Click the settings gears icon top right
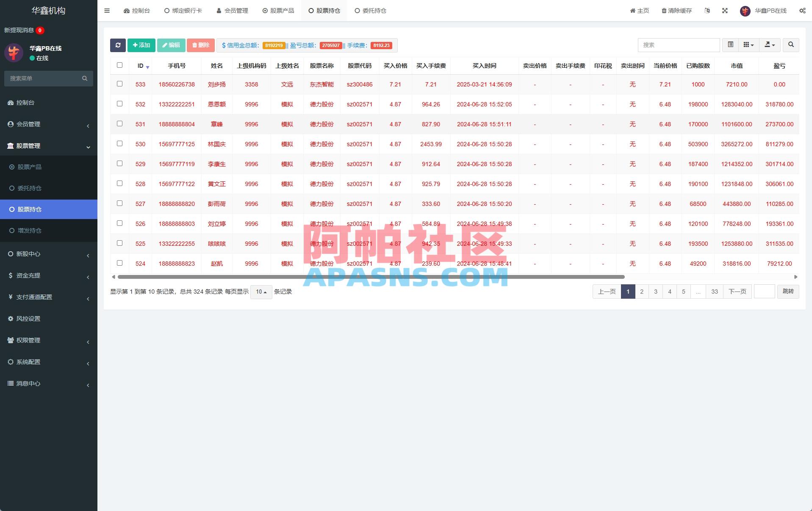This screenshot has height=511, width=812. pos(802,11)
